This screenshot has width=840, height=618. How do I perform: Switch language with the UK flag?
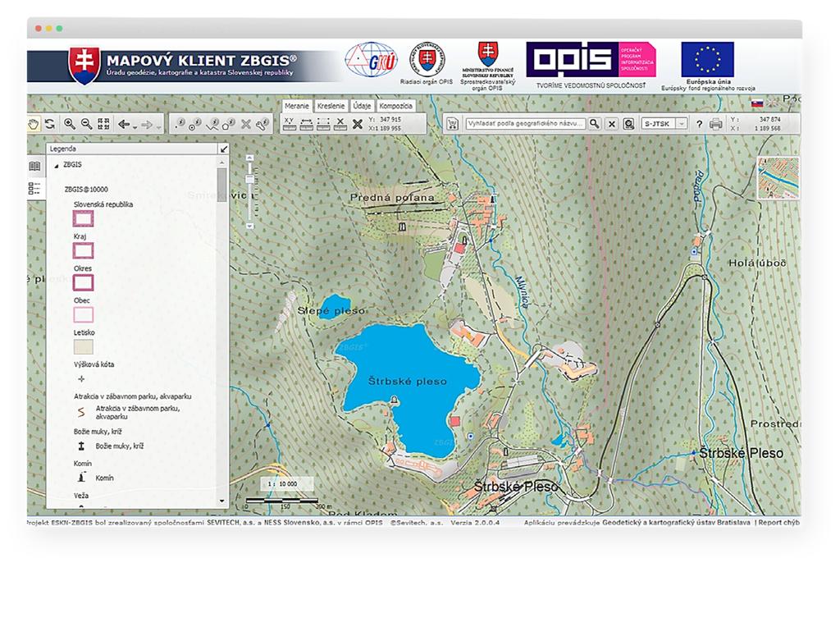tap(773, 102)
